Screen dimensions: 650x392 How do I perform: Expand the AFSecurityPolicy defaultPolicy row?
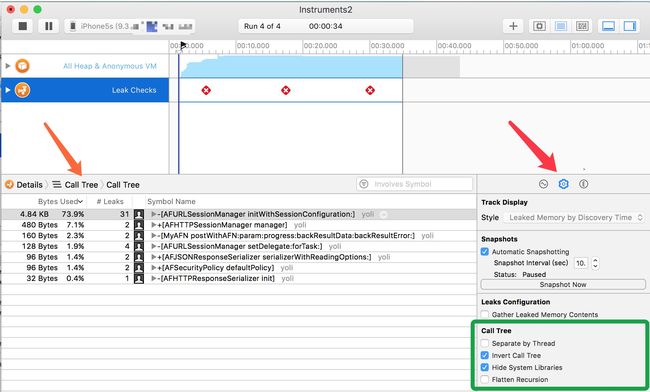pyautogui.click(x=154, y=268)
